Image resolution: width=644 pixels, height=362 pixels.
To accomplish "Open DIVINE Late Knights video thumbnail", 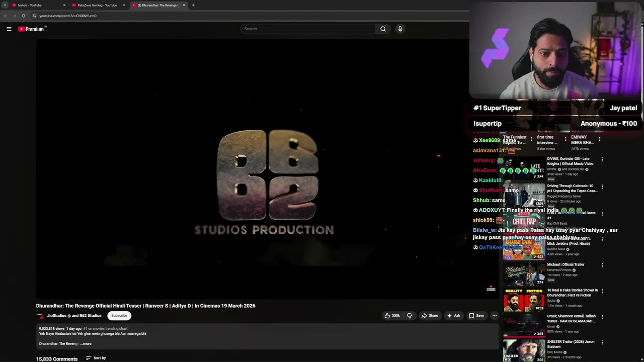I will [524, 168].
